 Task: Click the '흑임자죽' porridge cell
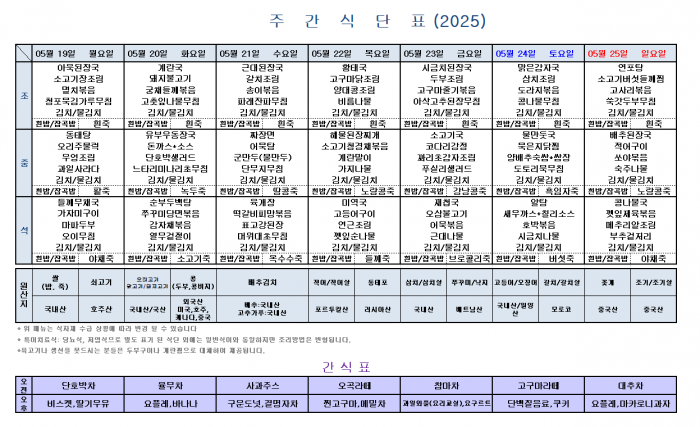pos(561,191)
